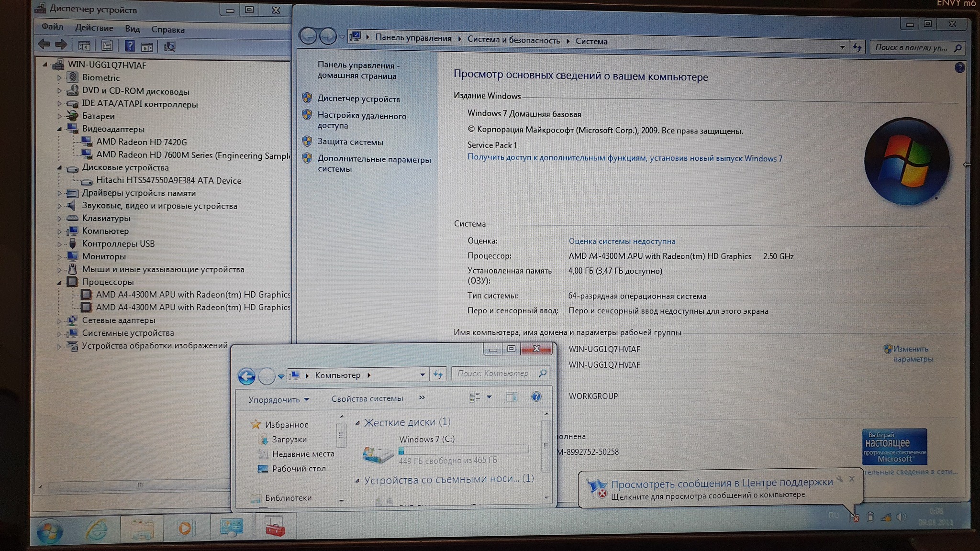The height and width of the screenshot is (551, 980).
Task: Click the Device Manager back arrow
Action: tap(44, 45)
